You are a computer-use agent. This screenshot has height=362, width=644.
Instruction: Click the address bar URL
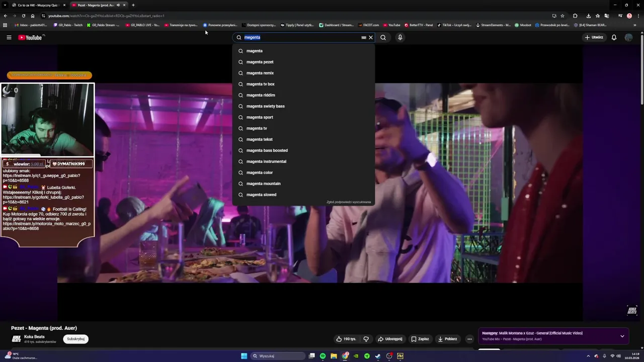pyautogui.click(x=106, y=16)
